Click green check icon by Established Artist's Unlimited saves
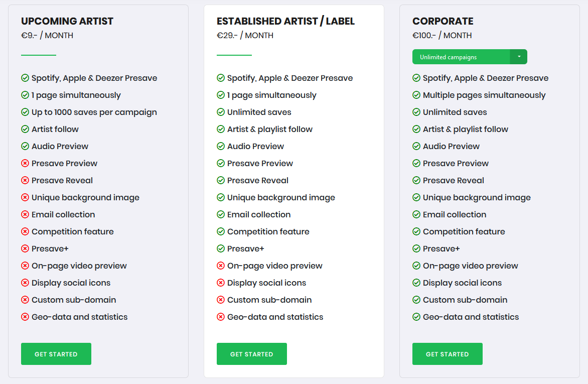The width and height of the screenshot is (588, 384). (221, 112)
